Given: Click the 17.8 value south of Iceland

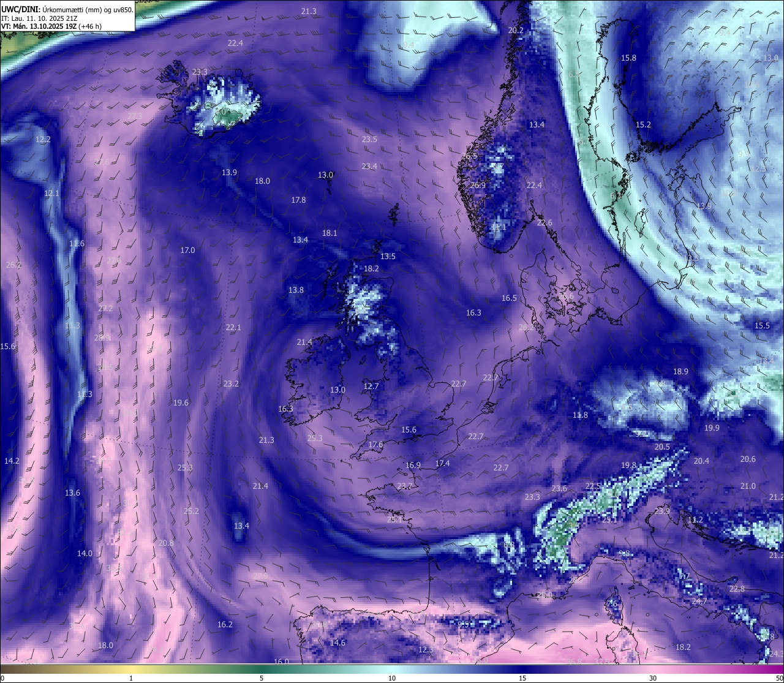Looking at the screenshot, I should click(298, 200).
